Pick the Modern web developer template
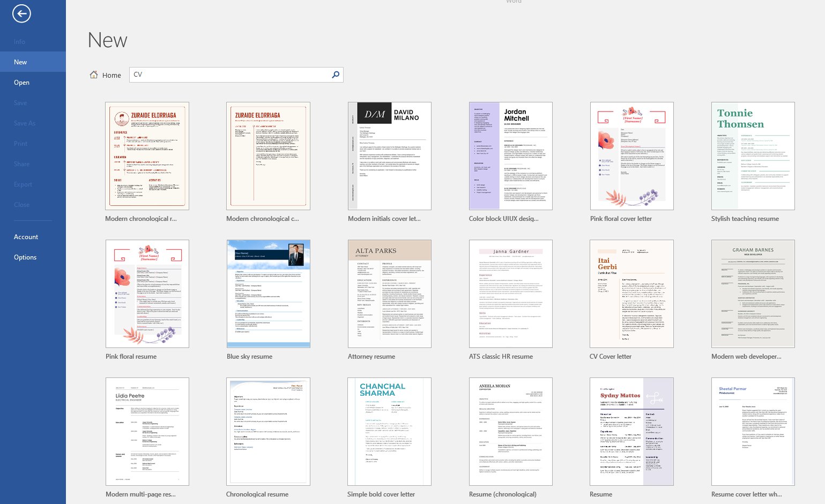The height and width of the screenshot is (504, 825). click(x=753, y=294)
